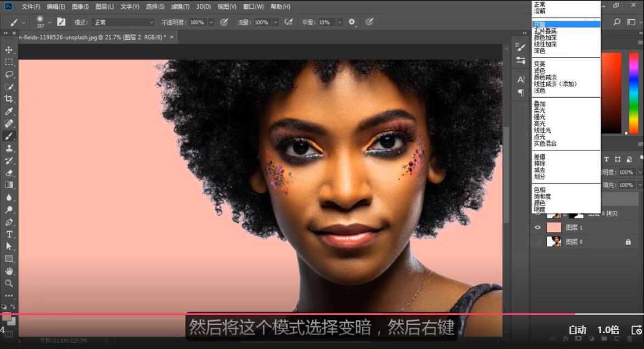Hide 图层 1 layer visibility
The image size is (644, 349).
[537, 228]
